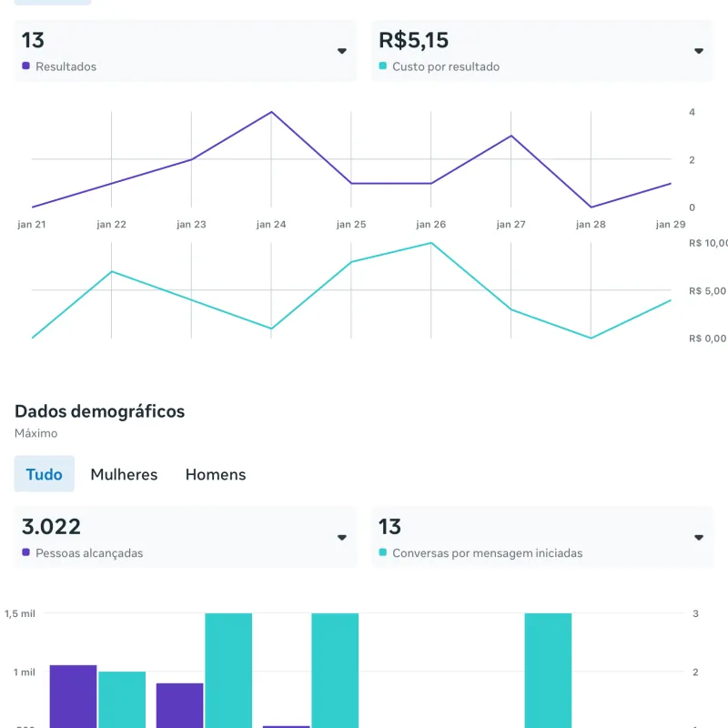Expand the Conversas por mensagem iniciadas arrow
The width and height of the screenshot is (728, 728).
click(699, 538)
